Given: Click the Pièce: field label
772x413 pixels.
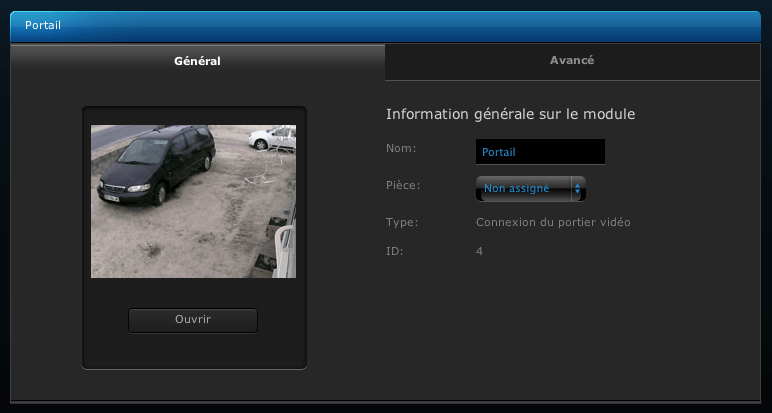Looking at the screenshot, I should (x=403, y=186).
